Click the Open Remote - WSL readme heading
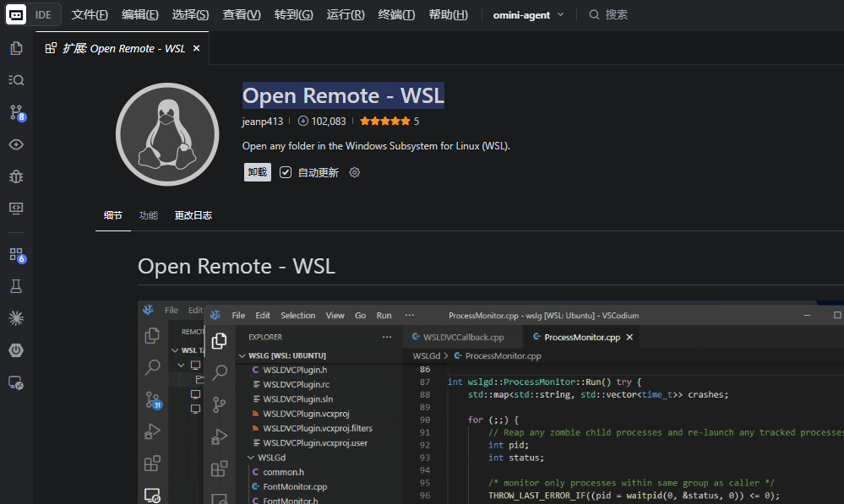Image resolution: width=844 pixels, height=504 pixels. [237, 266]
